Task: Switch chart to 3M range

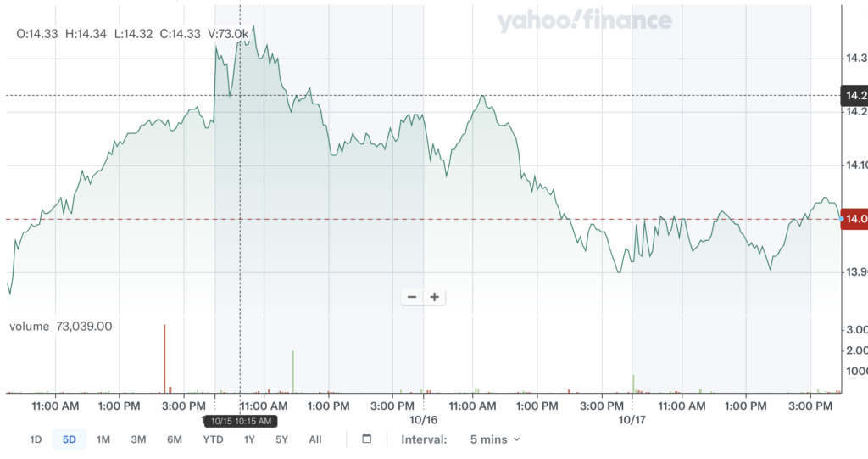Action: pyautogui.click(x=138, y=439)
